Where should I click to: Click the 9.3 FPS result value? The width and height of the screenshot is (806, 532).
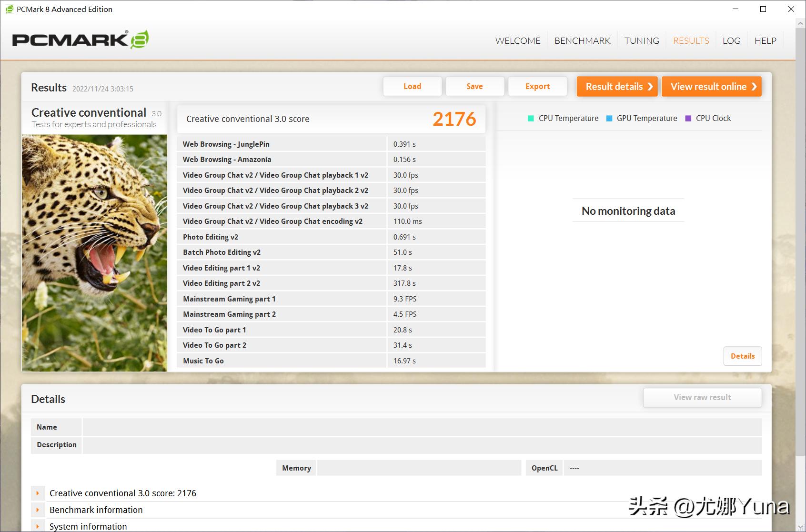coord(405,299)
